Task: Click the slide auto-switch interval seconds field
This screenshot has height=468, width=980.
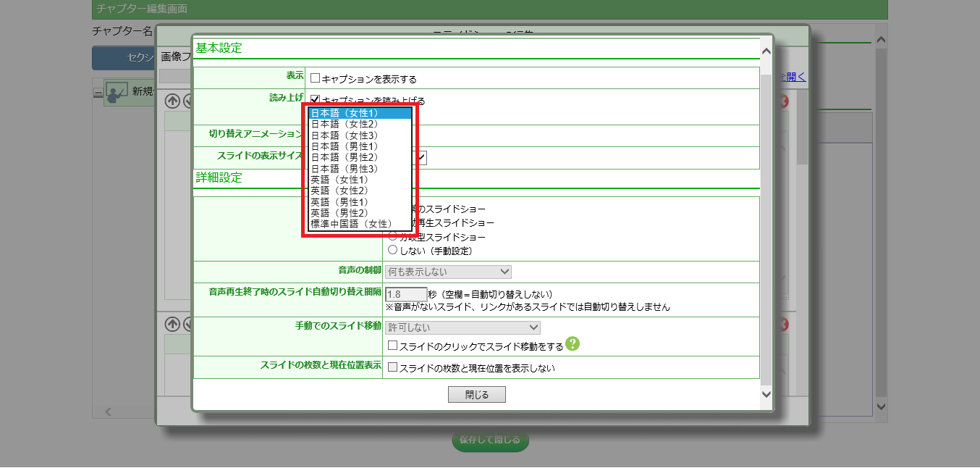Action: pos(406,294)
